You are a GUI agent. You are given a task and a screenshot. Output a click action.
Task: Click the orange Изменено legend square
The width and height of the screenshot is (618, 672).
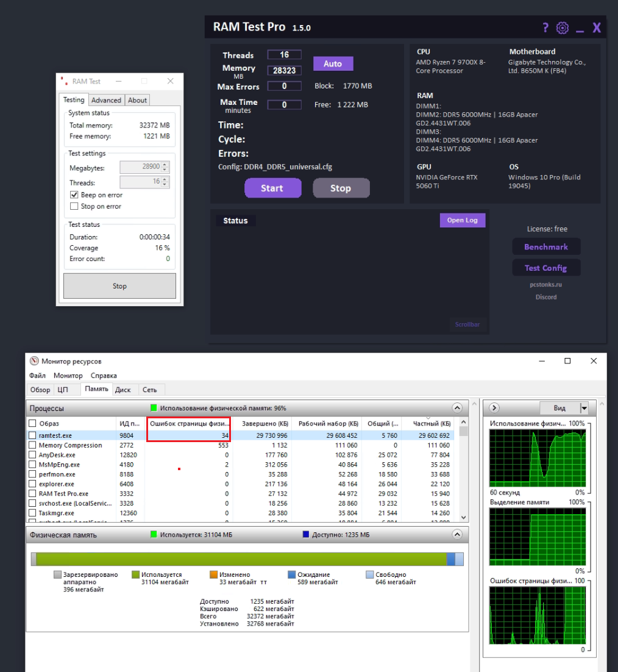pos(214,574)
